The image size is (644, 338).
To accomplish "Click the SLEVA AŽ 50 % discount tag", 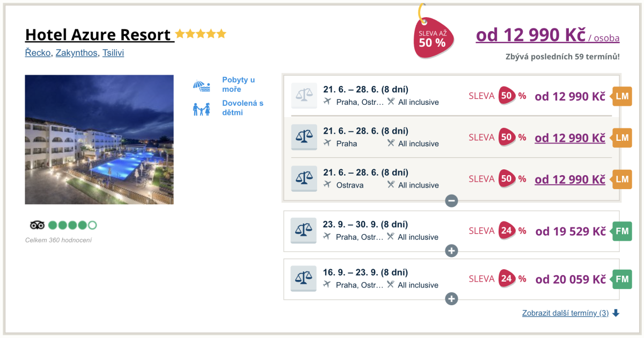I will [433, 39].
